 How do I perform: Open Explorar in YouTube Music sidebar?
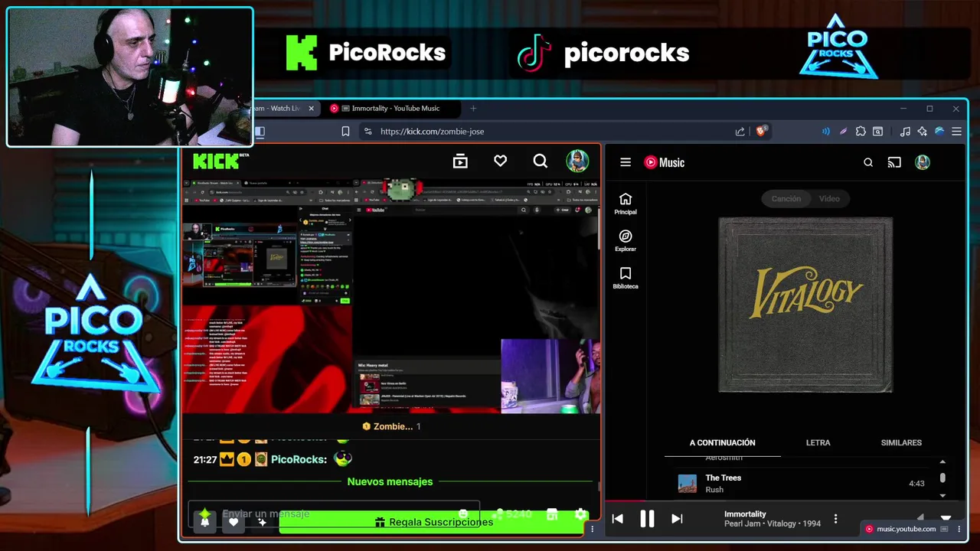pyautogui.click(x=626, y=241)
